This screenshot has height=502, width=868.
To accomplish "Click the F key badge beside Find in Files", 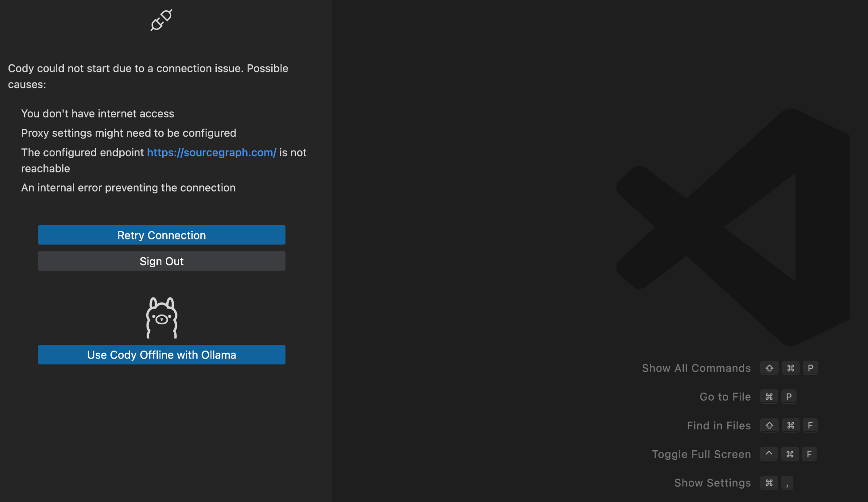I will [810, 426].
